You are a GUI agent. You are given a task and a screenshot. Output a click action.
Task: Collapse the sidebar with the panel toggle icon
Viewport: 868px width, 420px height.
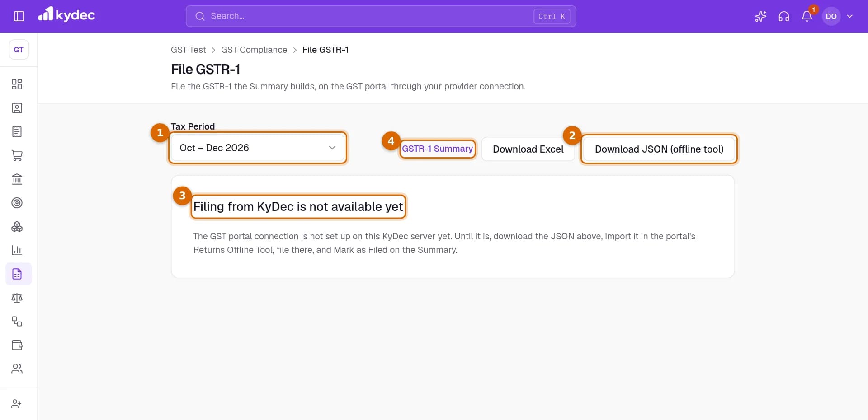(19, 16)
